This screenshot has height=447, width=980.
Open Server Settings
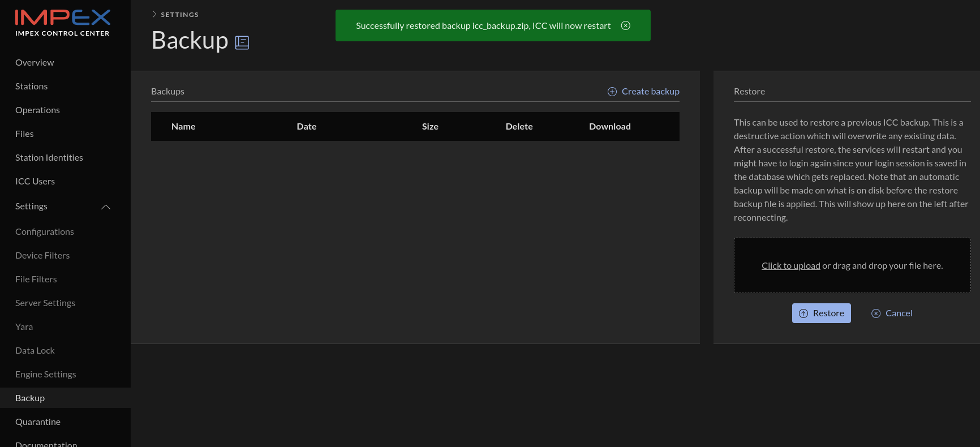pyautogui.click(x=45, y=303)
